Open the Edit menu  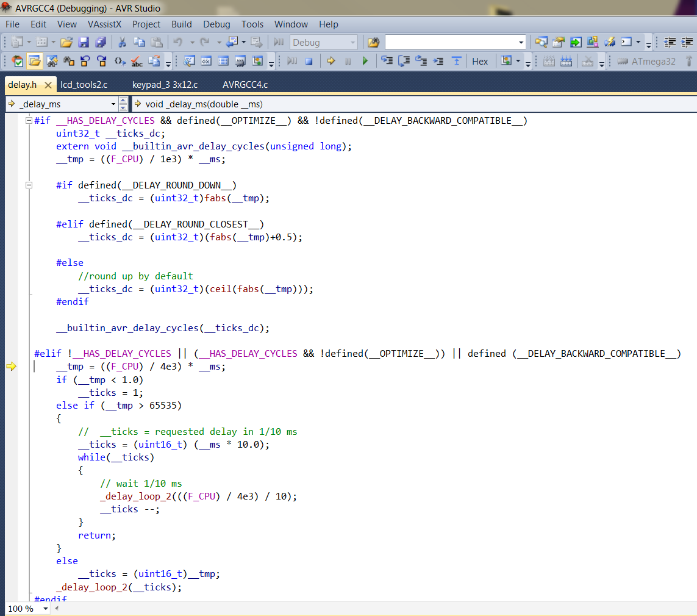tap(38, 24)
